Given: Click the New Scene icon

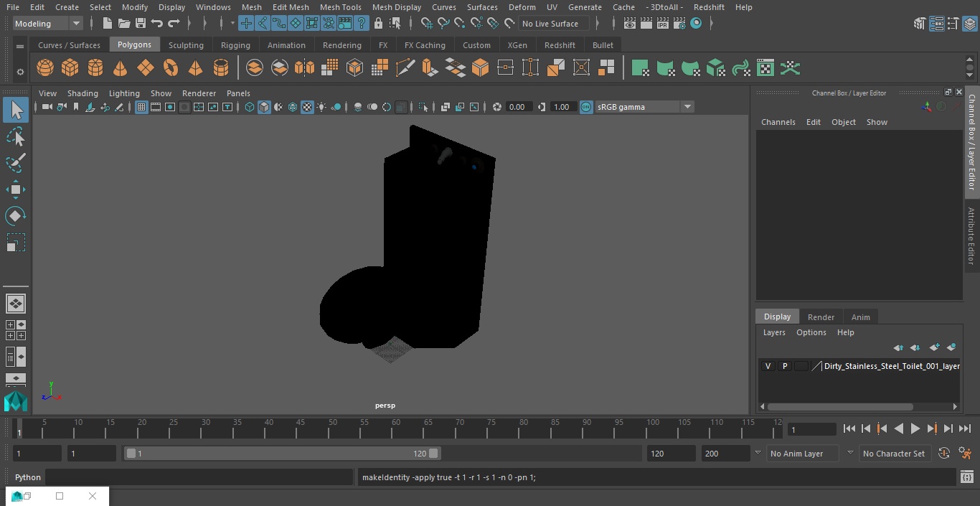Looking at the screenshot, I should pyautogui.click(x=107, y=24).
